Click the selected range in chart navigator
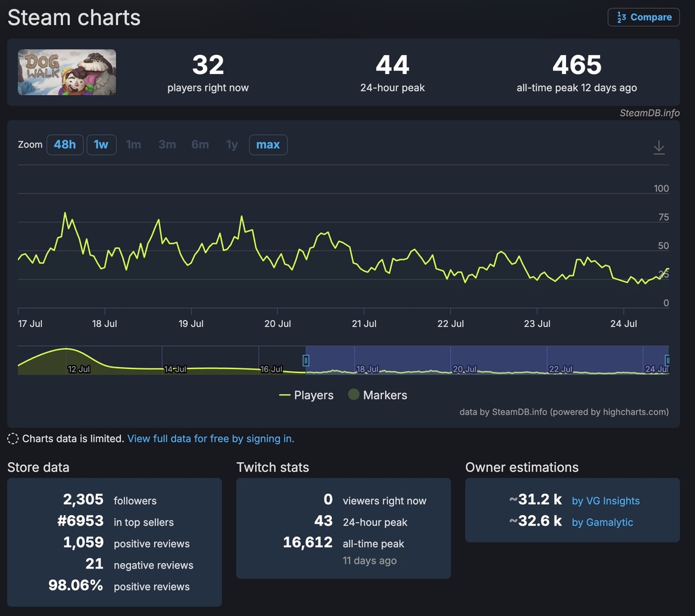Viewport: 695px width, 616px height. (485, 360)
